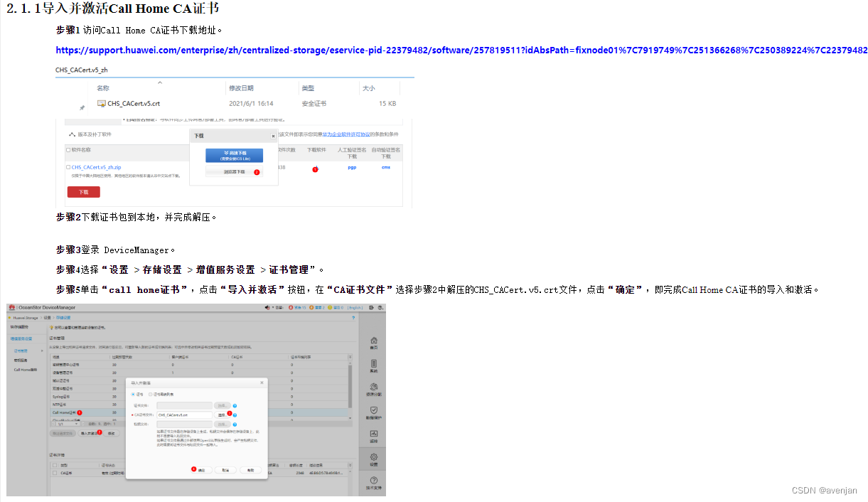Select NTP证书 row in certificate table
Image resolution: width=868 pixels, height=502 pixels.
[x=199, y=405]
